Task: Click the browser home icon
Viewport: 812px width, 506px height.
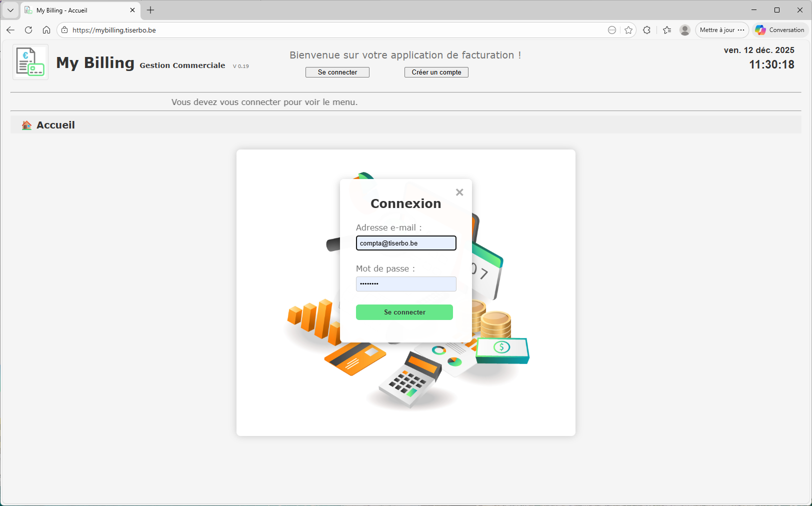Action: point(46,30)
